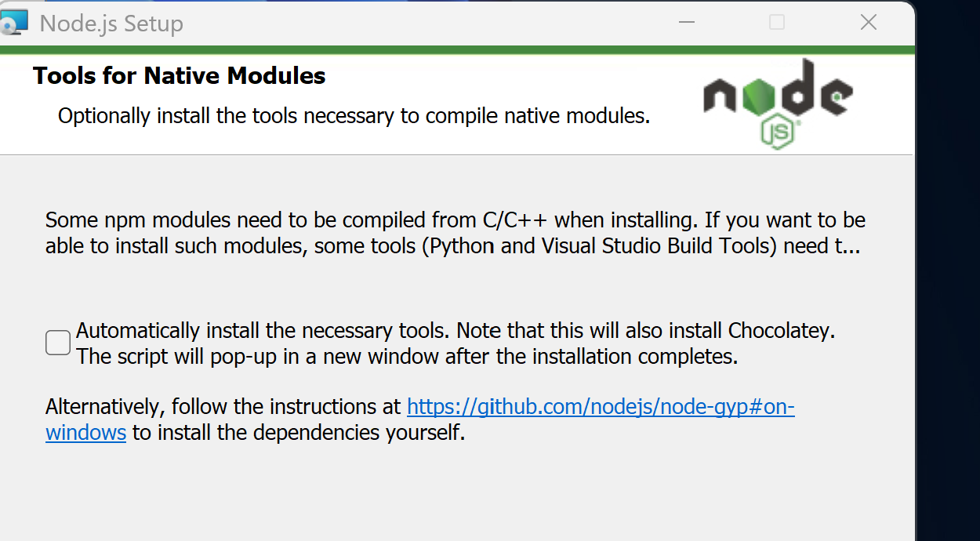Click 'Alternatively, follow the instructions at' text

click(223, 407)
